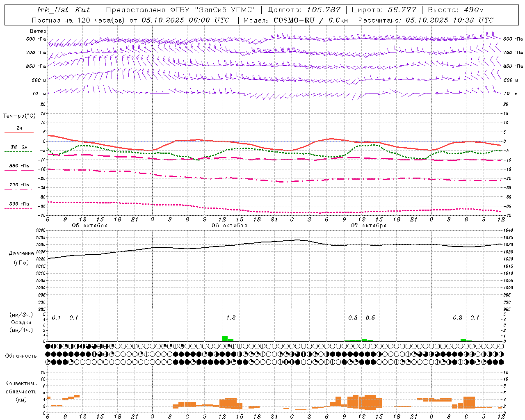Click the latitude value Широта: 56.777
Image resolution: width=525 pixels, height=420 pixels.
pyautogui.click(x=384, y=10)
